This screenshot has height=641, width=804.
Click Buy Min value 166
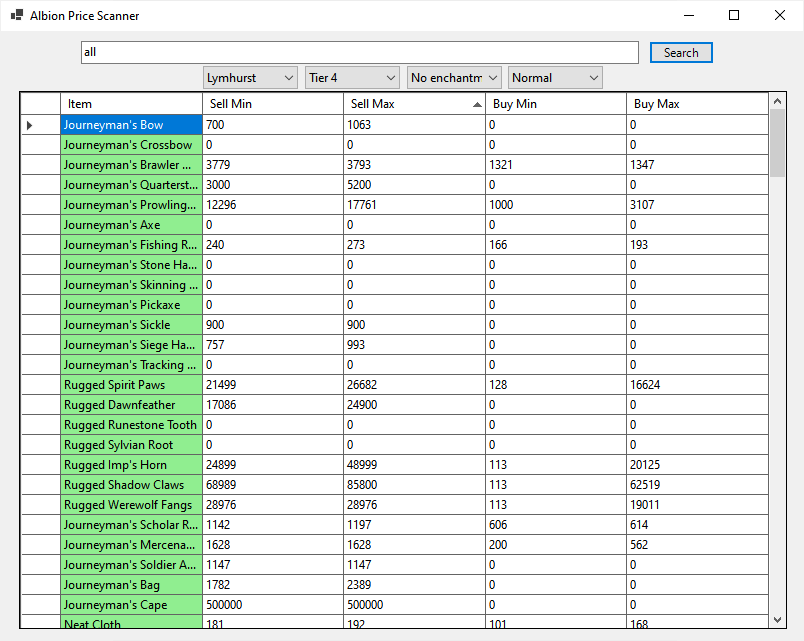point(556,245)
